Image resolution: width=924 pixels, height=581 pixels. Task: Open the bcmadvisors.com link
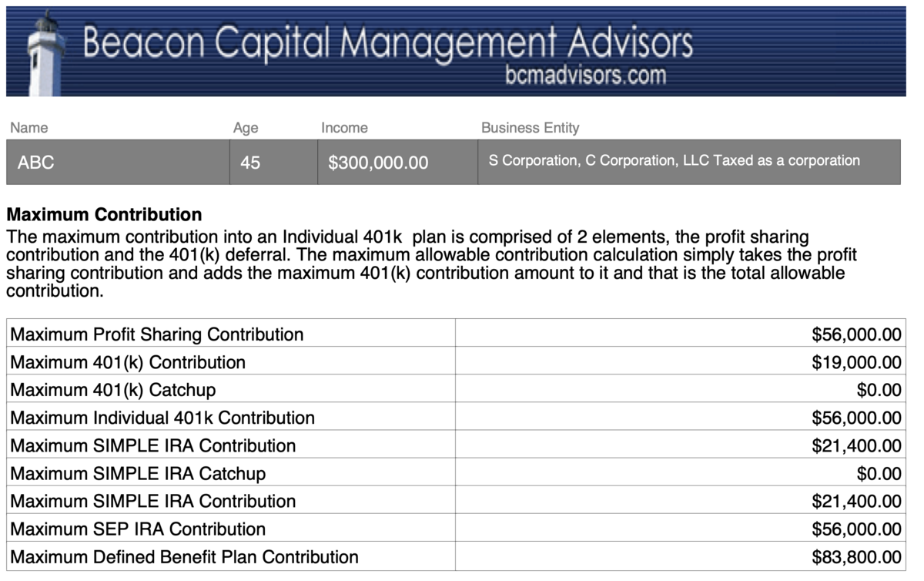pyautogui.click(x=585, y=75)
